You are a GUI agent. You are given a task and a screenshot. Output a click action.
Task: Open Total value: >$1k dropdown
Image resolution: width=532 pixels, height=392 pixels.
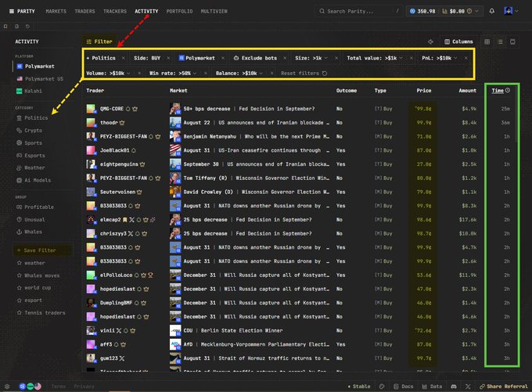375,58
